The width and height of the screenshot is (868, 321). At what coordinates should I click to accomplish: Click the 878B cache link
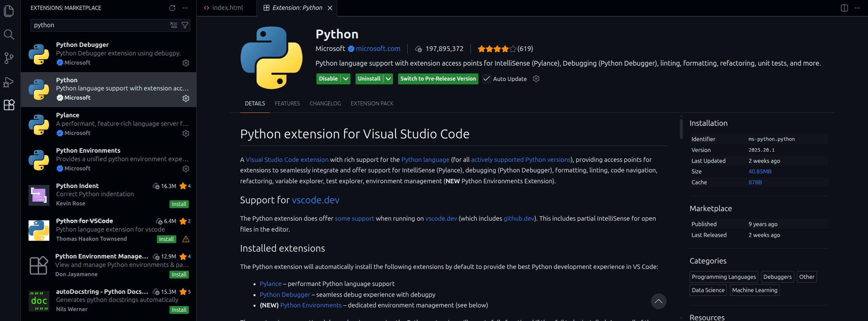(755, 182)
